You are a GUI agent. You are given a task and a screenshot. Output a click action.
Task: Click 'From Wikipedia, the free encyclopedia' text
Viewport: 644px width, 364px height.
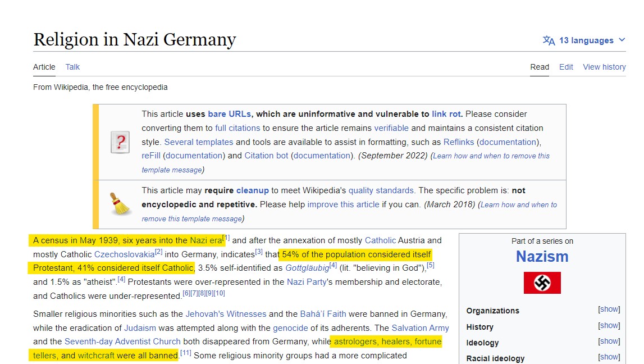click(100, 87)
